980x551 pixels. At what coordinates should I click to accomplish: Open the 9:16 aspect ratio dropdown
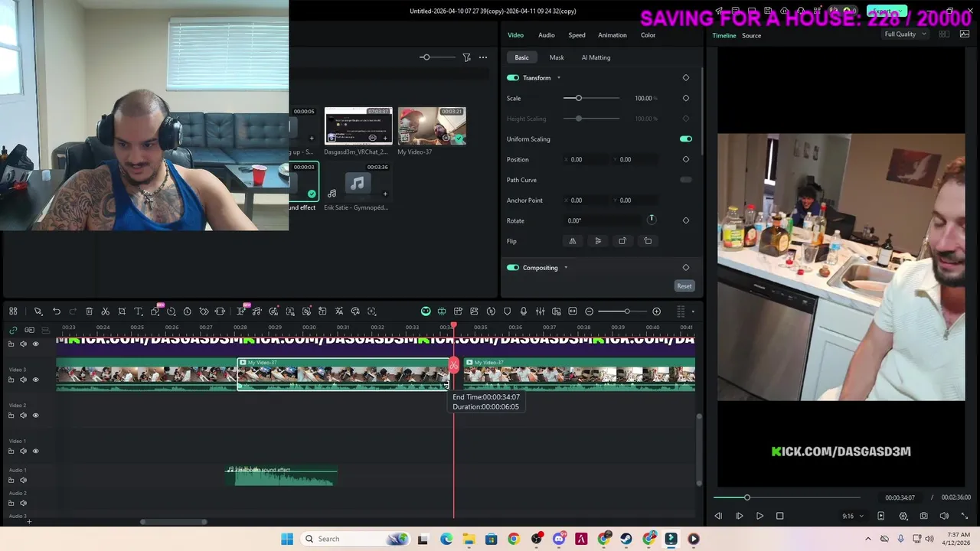coord(852,516)
